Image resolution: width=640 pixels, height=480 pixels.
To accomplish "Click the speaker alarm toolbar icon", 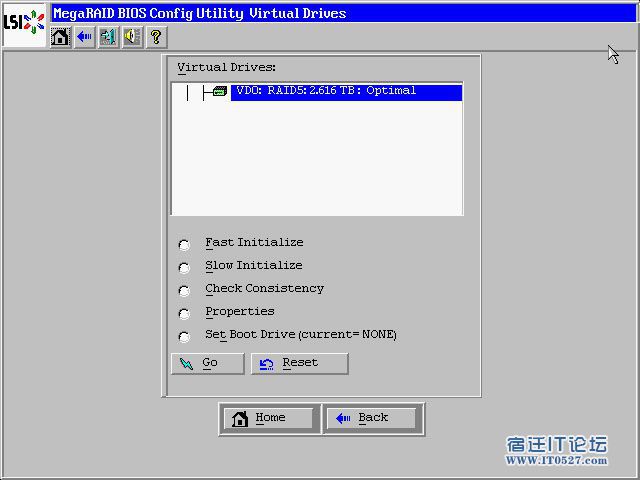I will [132, 37].
